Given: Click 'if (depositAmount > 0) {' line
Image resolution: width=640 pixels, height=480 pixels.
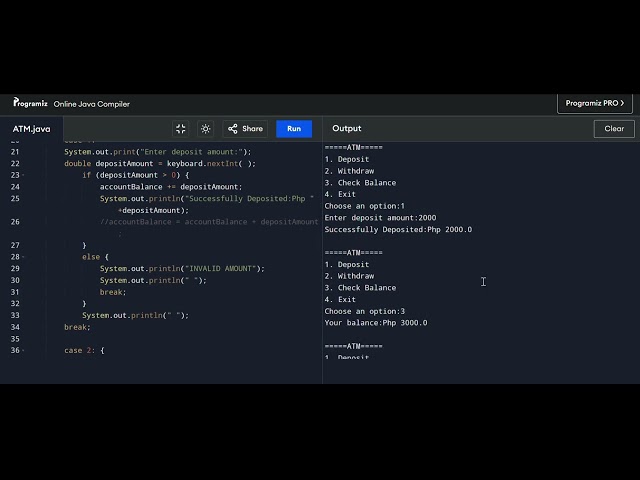Looking at the screenshot, I should (136, 175).
